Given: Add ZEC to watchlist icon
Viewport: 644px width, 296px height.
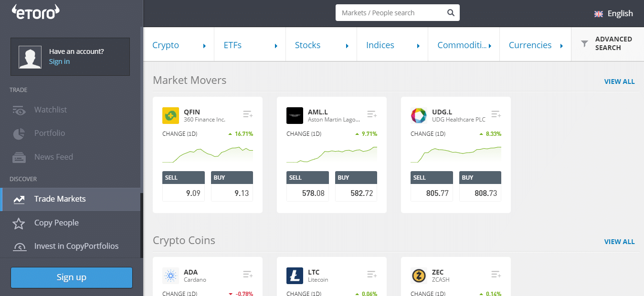Looking at the screenshot, I should pos(496,275).
